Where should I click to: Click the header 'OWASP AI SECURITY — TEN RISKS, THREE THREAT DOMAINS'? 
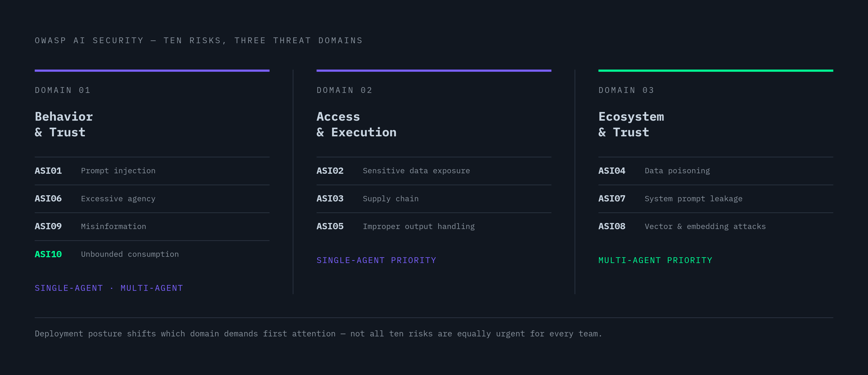(198, 41)
